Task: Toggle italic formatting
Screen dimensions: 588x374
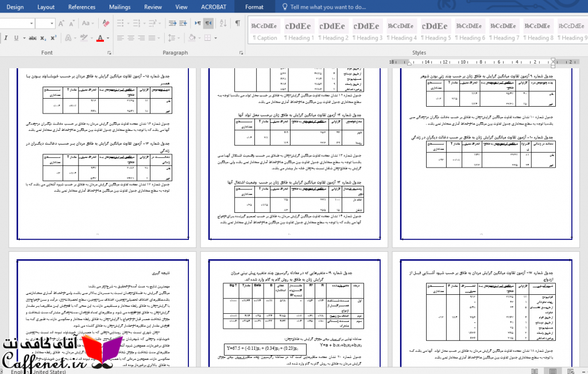Action: [x=6, y=38]
